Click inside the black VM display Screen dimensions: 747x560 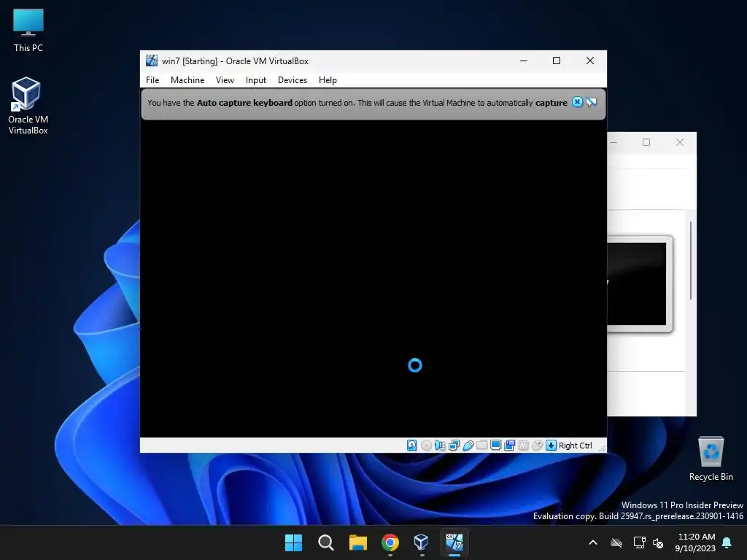pos(373,279)
